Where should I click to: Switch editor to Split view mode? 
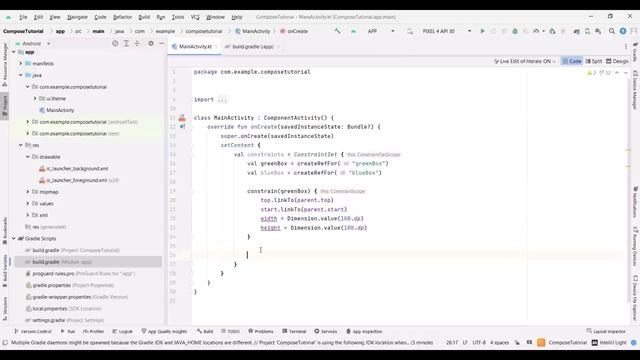click(594, 61)
